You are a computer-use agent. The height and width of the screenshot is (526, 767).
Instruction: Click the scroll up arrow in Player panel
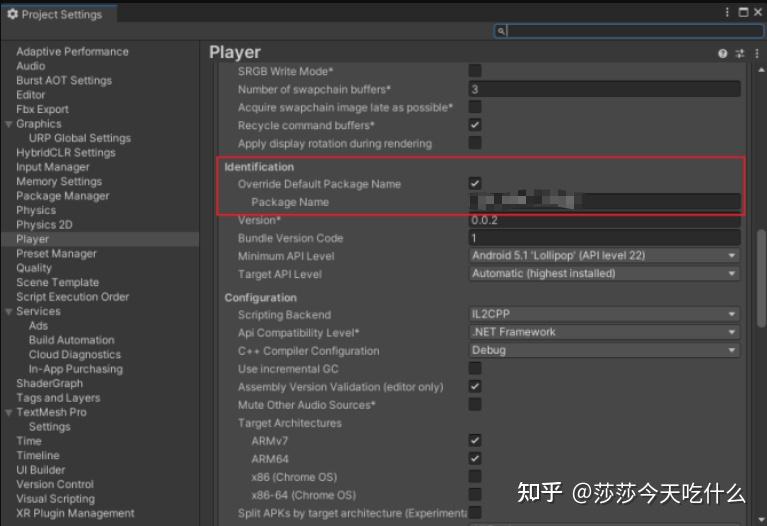[761, 70]
